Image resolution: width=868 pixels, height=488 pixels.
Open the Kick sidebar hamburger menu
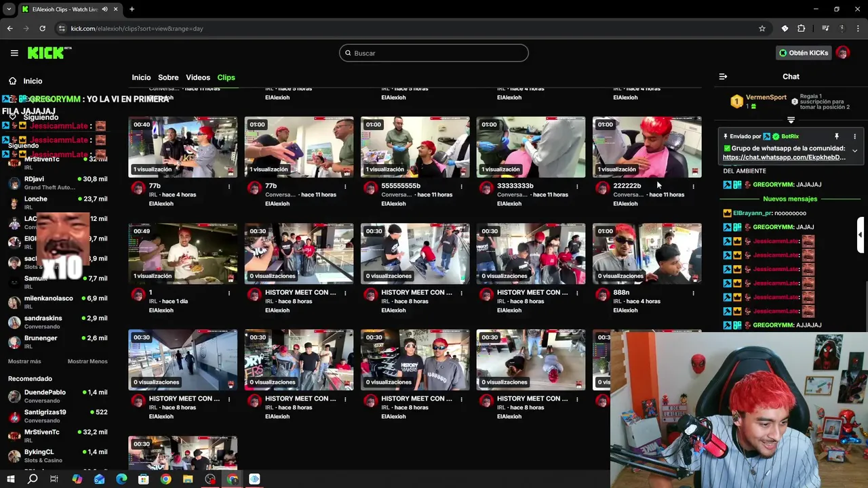[14, 53]
